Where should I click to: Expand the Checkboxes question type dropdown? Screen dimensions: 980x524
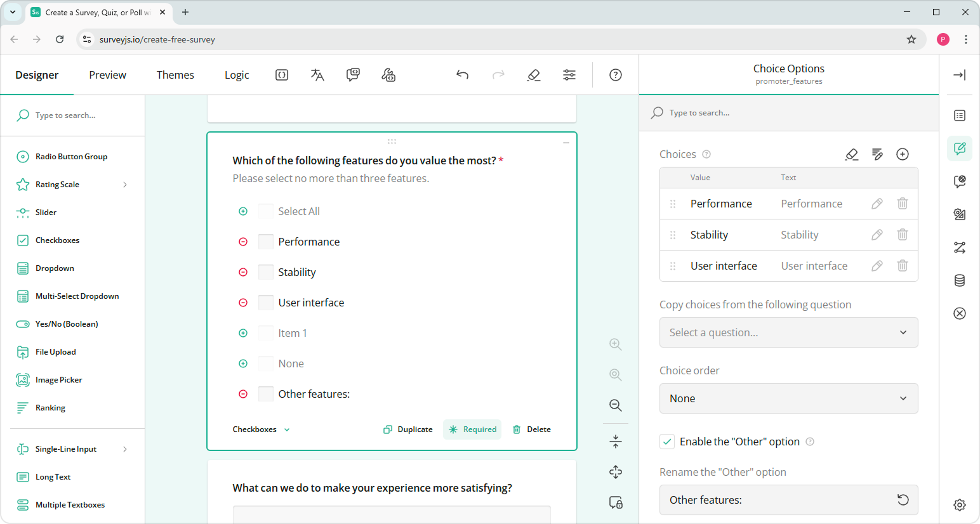pos(260,429)
